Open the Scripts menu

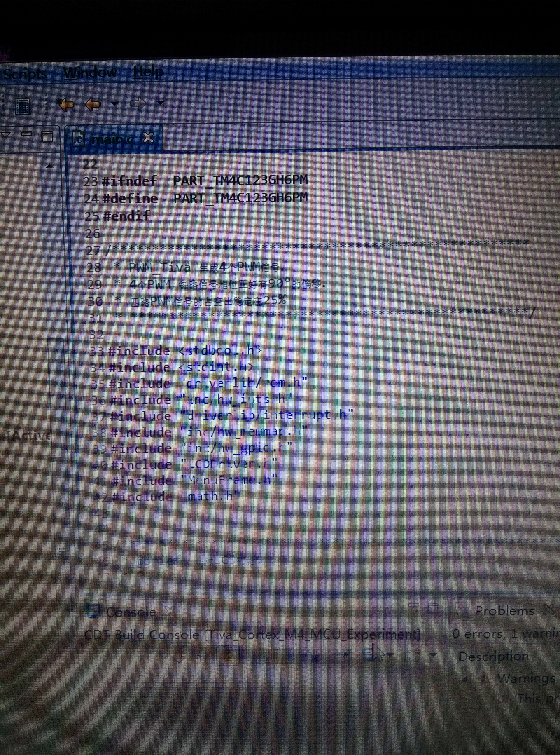(x=25, y=74)
